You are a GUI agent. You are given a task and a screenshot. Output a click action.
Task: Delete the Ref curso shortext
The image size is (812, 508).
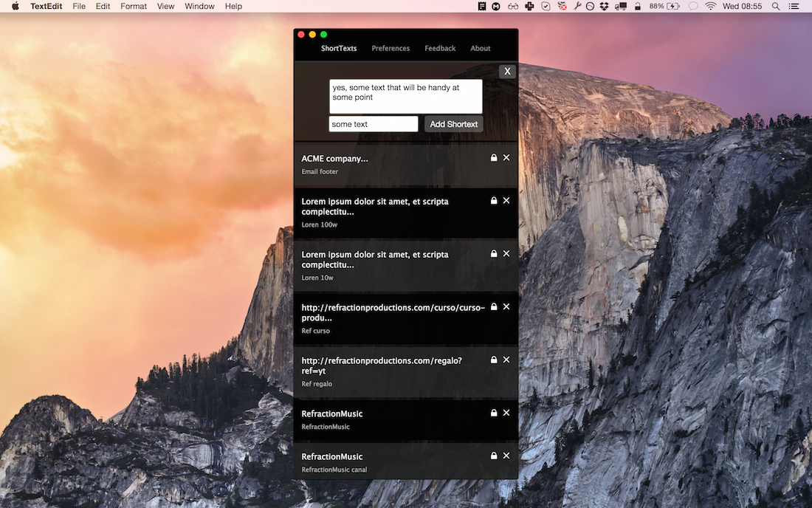(x=506, y=306)
